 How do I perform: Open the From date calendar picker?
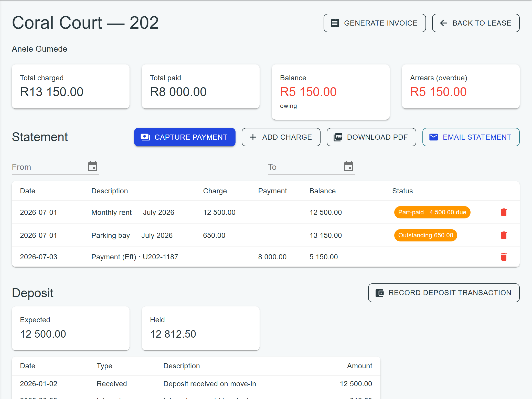tap(93, 167)
